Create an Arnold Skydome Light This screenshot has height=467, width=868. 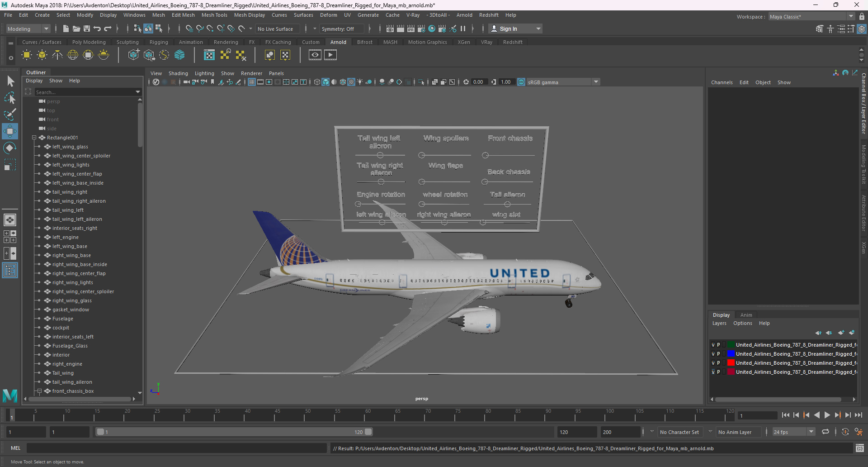73,55
